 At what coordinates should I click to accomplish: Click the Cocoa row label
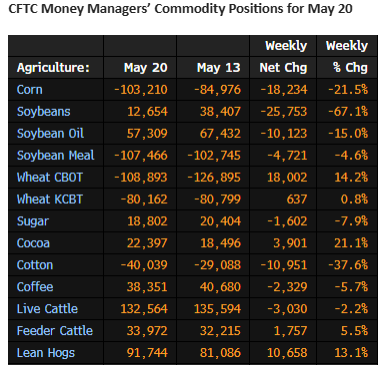point(33,243)
